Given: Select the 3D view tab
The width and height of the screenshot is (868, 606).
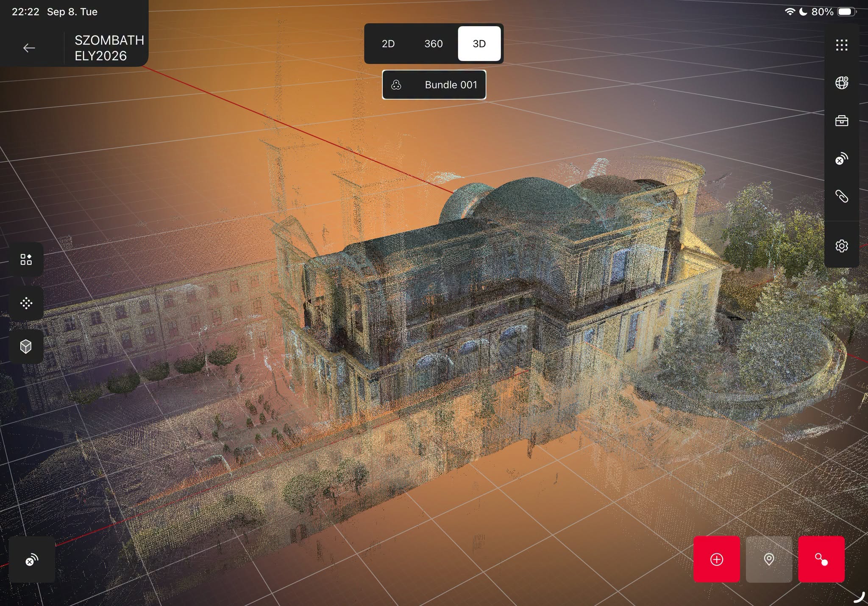Looking at the screenshot, I should tap(479, 44).
